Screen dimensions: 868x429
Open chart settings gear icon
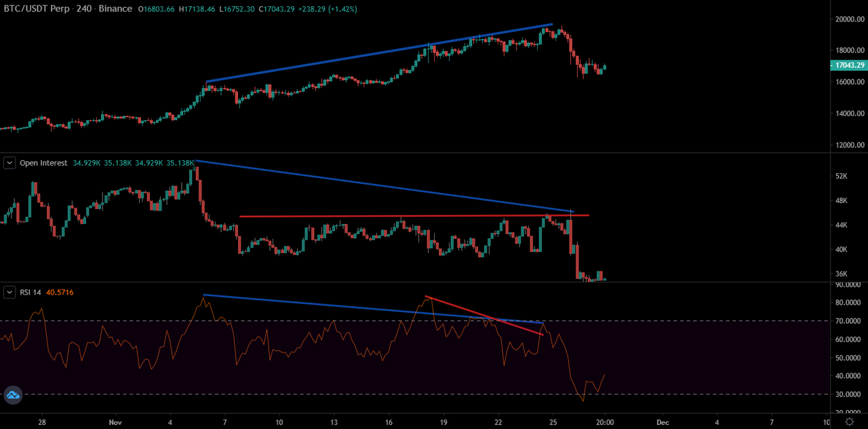tap(849, 422)
